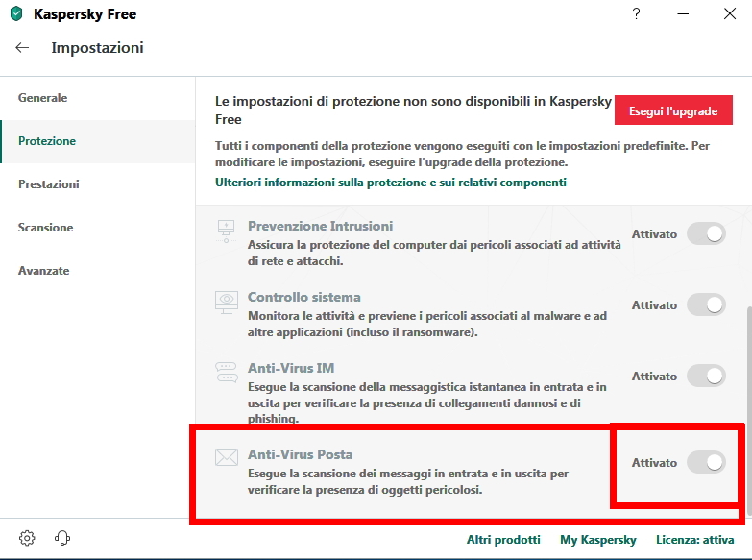Click Attivato label beside Prevenzione Intrusioni
This screenshot has height=560, width=752.
654,234
